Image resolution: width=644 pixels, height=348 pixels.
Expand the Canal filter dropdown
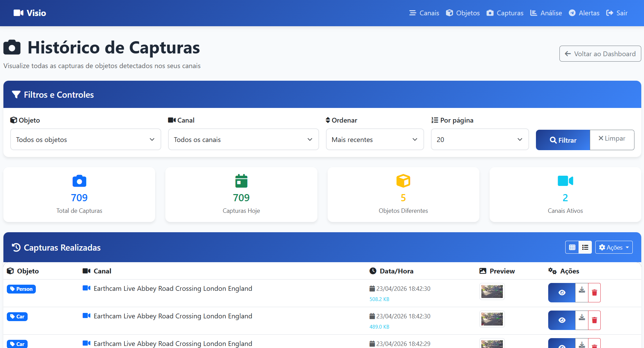(x=243, y=140)
